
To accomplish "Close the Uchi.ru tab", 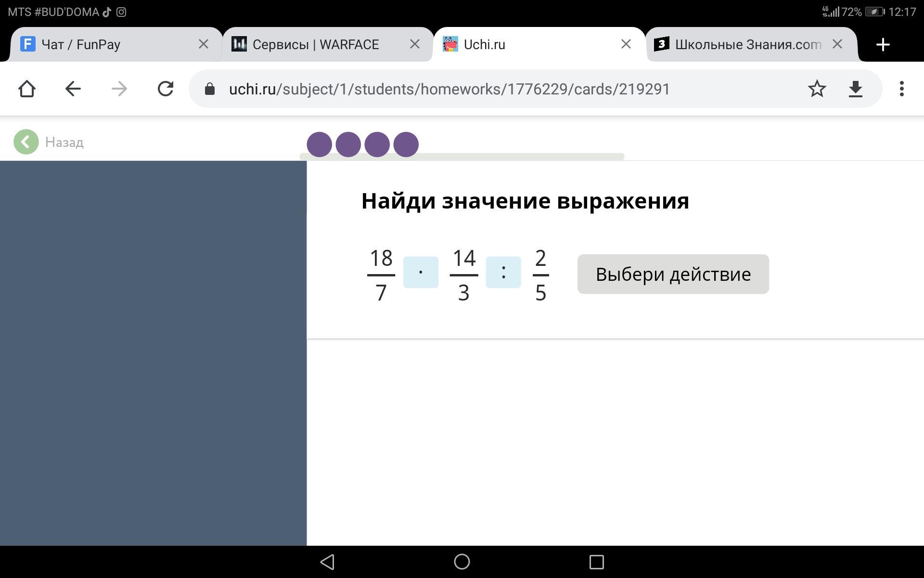I will coord(626,44).
